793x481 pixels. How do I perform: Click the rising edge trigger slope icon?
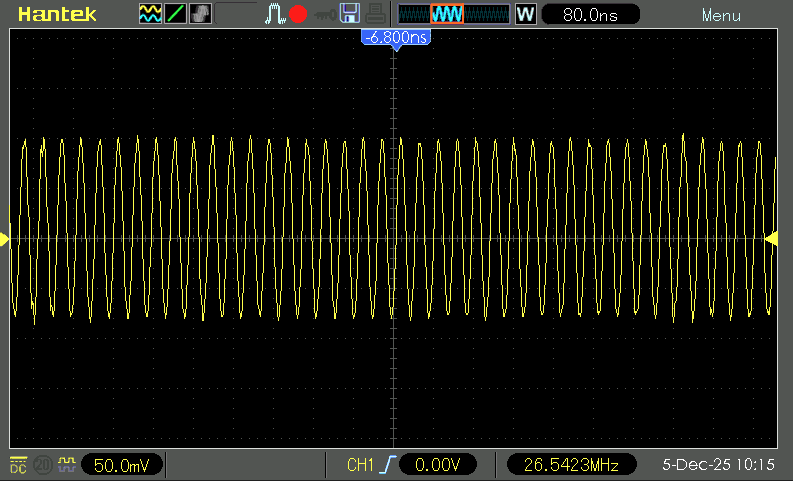pos(385,465)
